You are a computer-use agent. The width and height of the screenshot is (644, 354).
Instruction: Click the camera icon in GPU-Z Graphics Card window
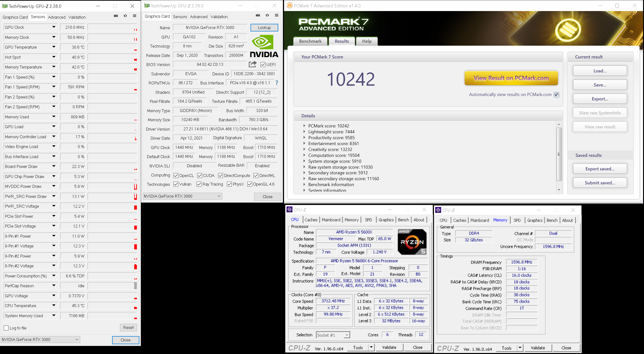258,15
